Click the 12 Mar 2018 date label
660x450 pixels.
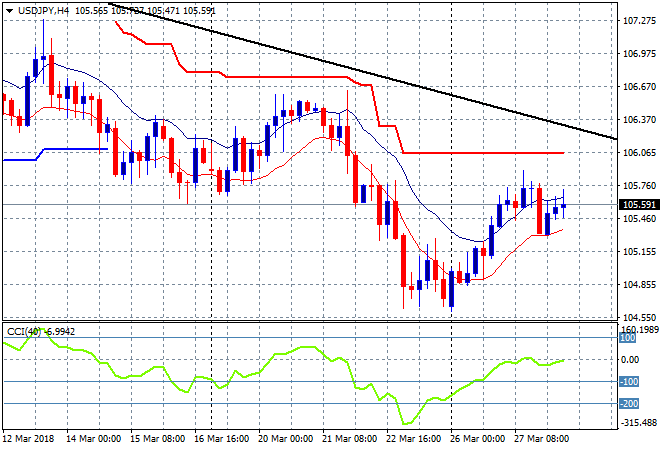[28, 439]
